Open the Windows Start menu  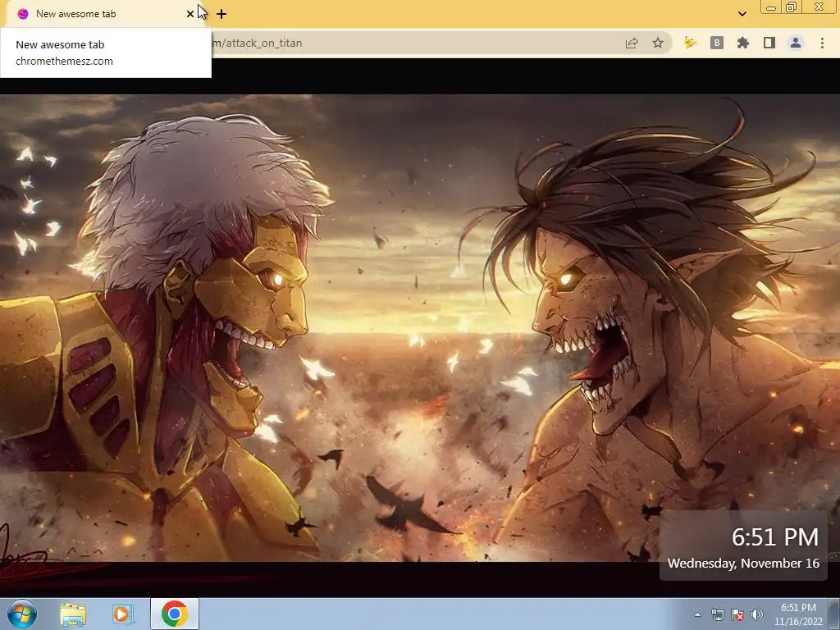point(22,614)
